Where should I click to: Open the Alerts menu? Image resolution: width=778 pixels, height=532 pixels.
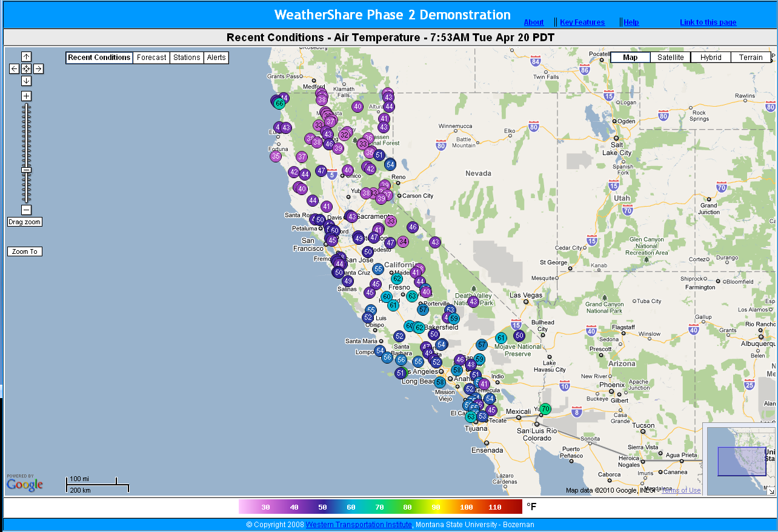point(216,58)
